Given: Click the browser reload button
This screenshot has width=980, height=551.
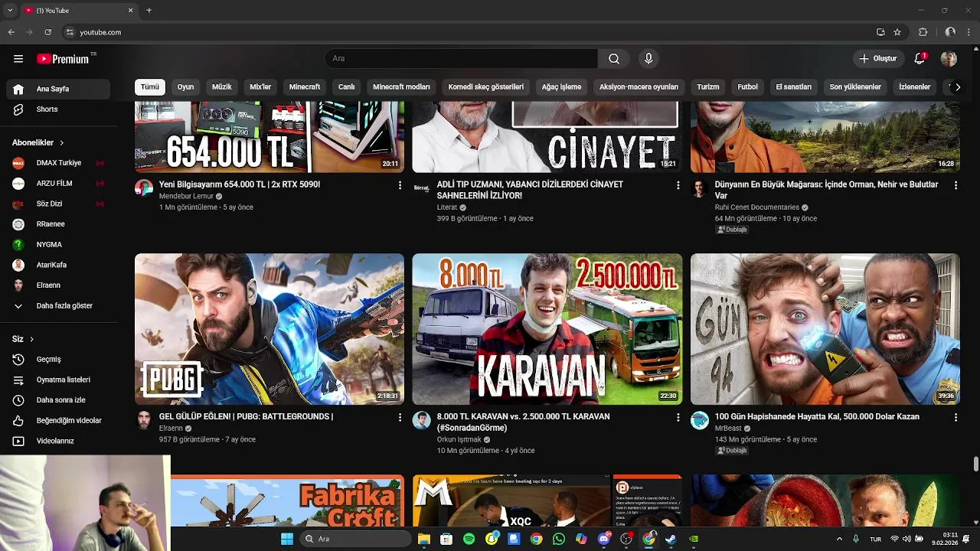Looking at the screenshot, I should coord(48,32).
